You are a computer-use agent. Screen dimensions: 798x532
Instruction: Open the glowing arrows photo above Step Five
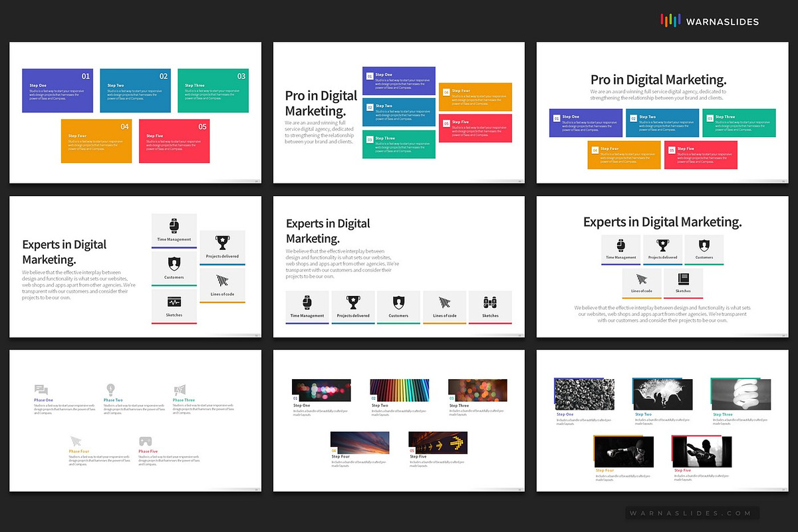438,442
